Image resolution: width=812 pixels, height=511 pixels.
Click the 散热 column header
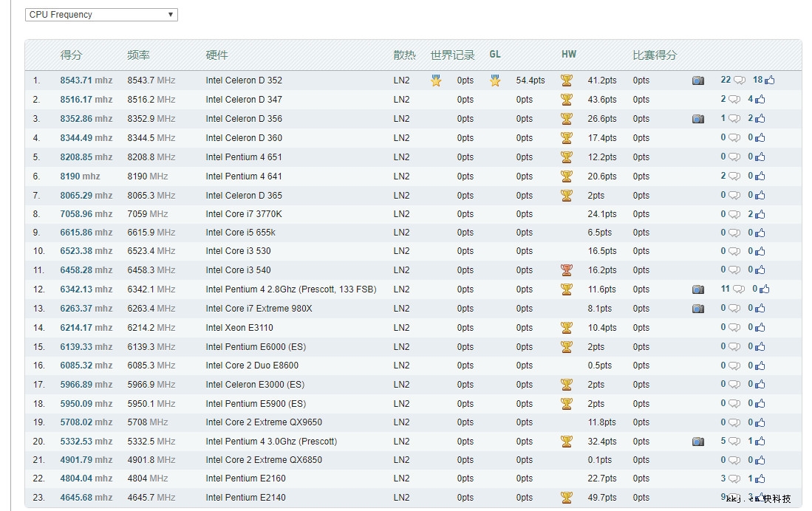tap(404, 55)
